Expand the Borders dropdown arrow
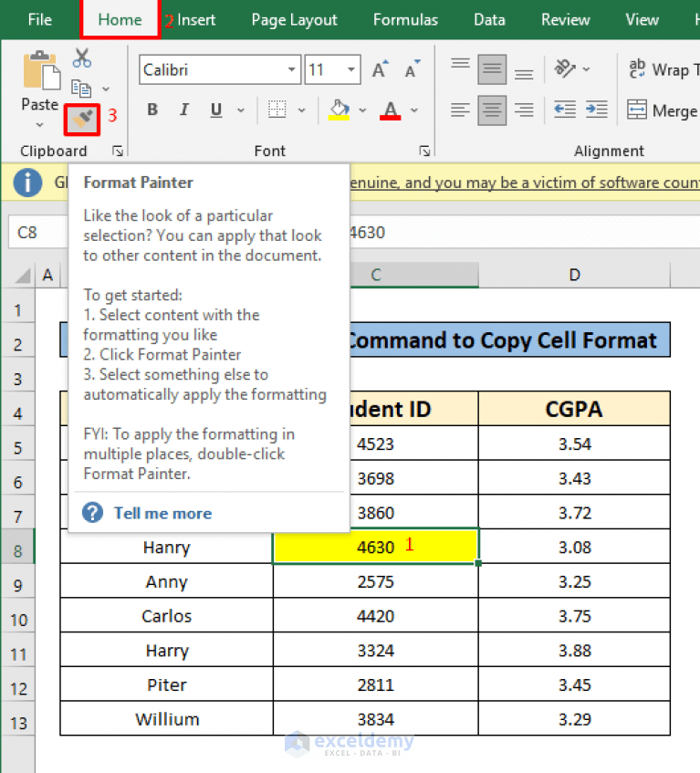 pyautogui.click(x=302, y=110)
